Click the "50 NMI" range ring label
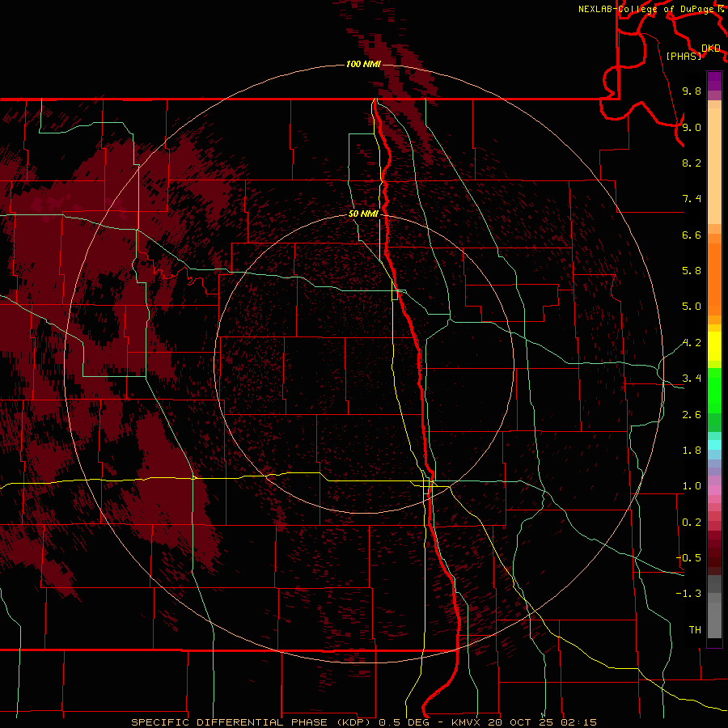 [x=363, y=214]
